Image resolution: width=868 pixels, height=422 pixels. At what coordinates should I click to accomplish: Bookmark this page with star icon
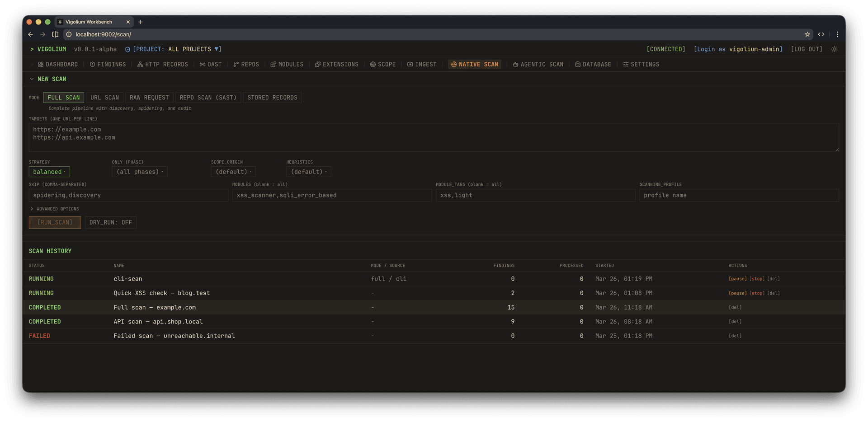click(807, 34)
